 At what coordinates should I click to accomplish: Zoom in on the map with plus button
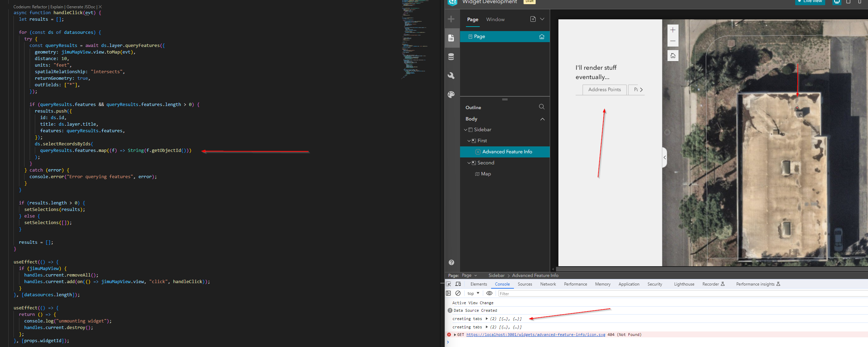[x=672, y=30]
